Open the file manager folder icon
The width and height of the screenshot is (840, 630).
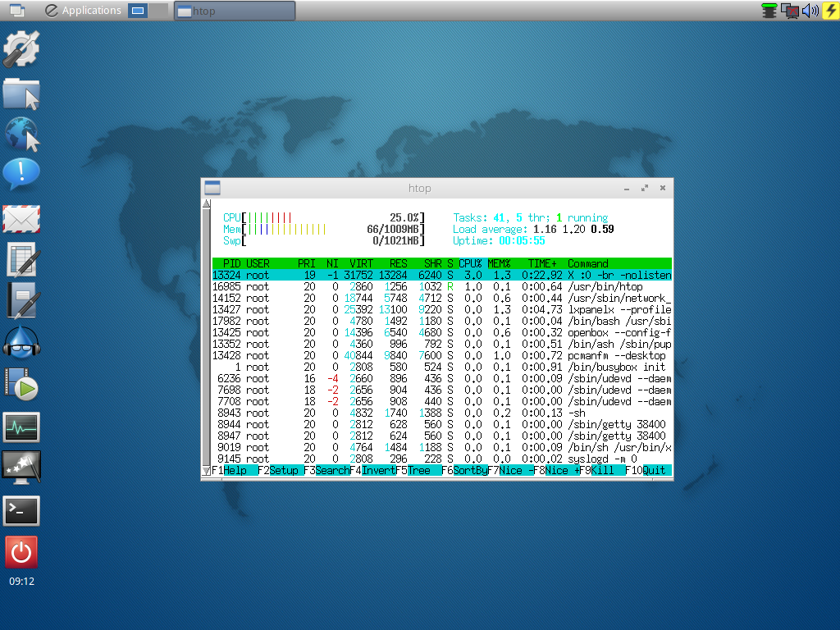[x=21, y=94]
